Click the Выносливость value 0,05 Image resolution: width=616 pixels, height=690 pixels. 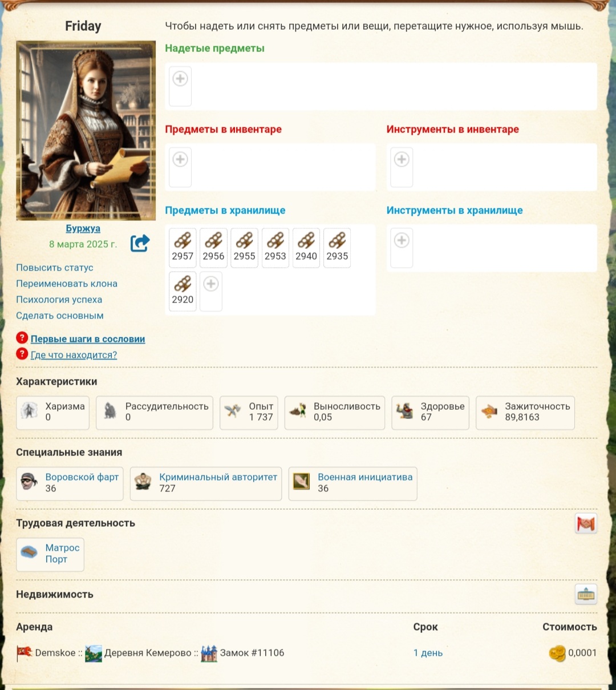(323, 417)
